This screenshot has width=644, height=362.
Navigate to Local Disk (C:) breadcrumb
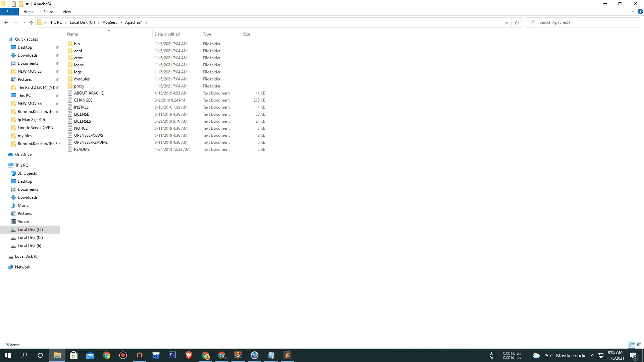82,22
